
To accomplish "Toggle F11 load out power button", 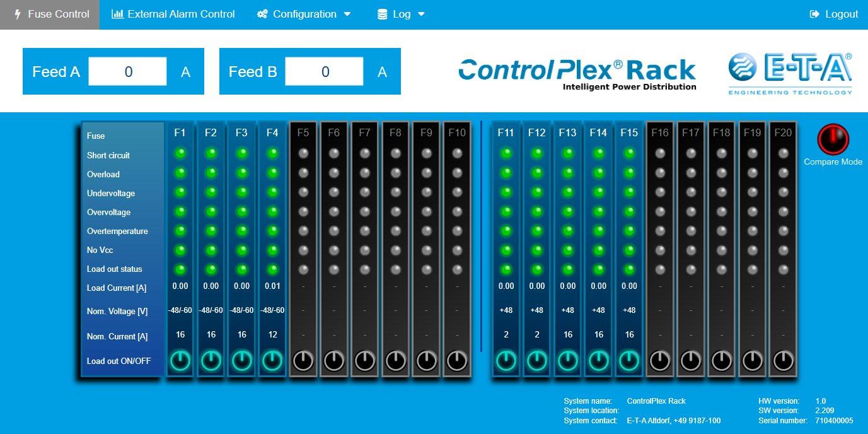I will [x=506, y=360].
